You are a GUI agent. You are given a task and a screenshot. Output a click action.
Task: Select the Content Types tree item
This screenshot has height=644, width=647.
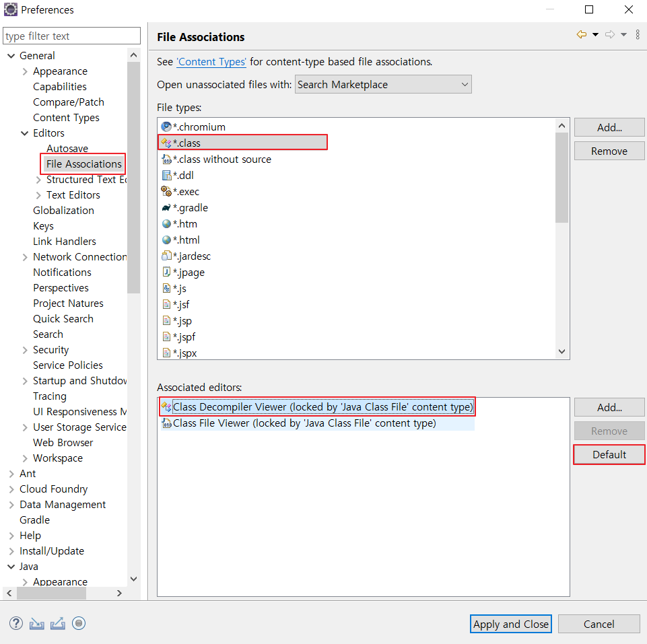(66, 118)
